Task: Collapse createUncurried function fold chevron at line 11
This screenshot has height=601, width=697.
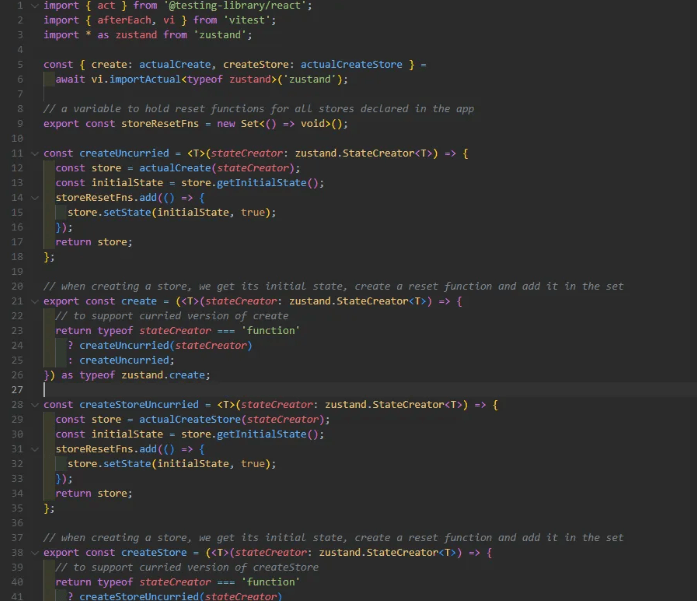Action: point(35,153)
